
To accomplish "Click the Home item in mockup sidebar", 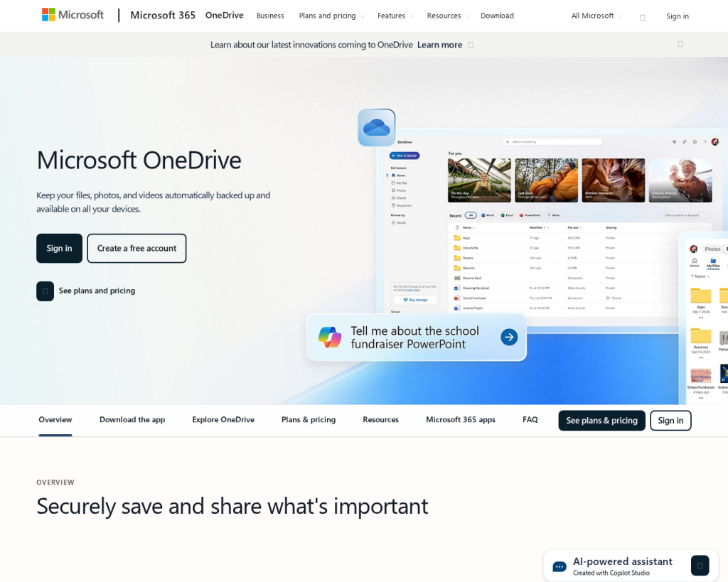I will pyautogui.click(x=398, y=176).
